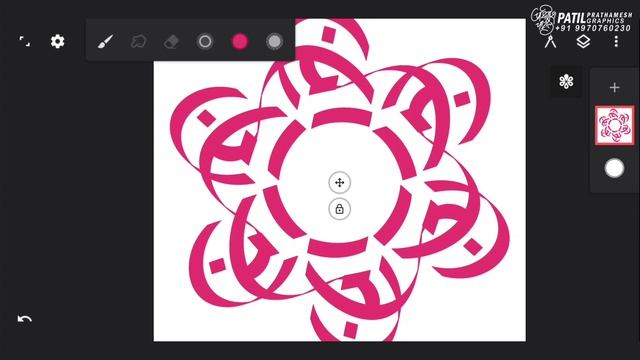Open the pink color swatch
640x360 pixels.
240,41
